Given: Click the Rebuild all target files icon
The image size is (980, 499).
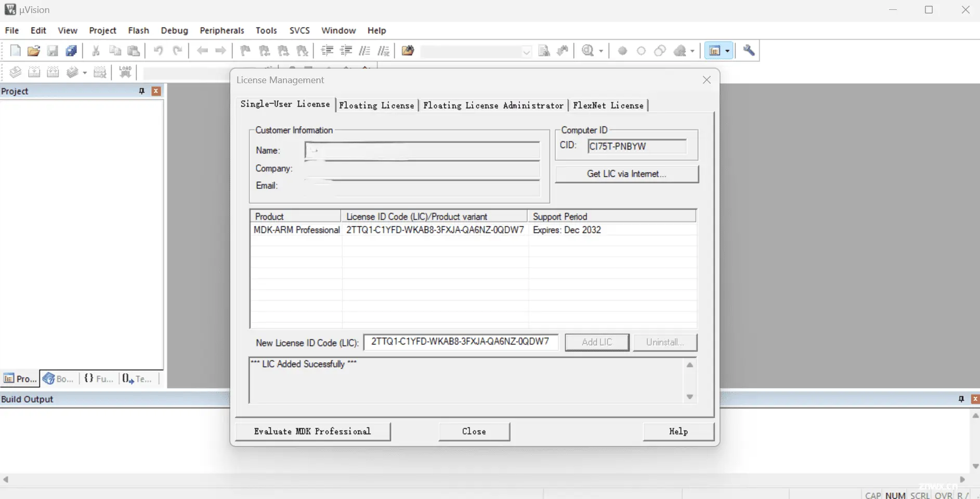Looking at the screenshot, I should (53, 72).
